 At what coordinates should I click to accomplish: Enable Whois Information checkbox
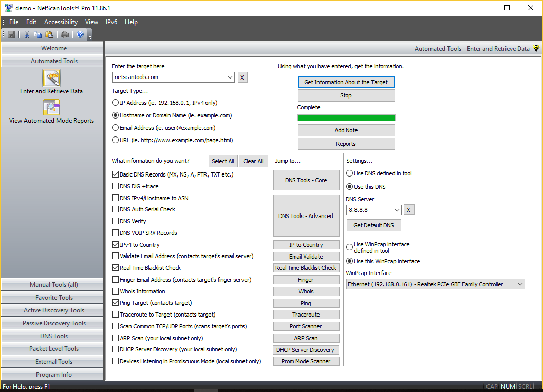pos(115,291)
